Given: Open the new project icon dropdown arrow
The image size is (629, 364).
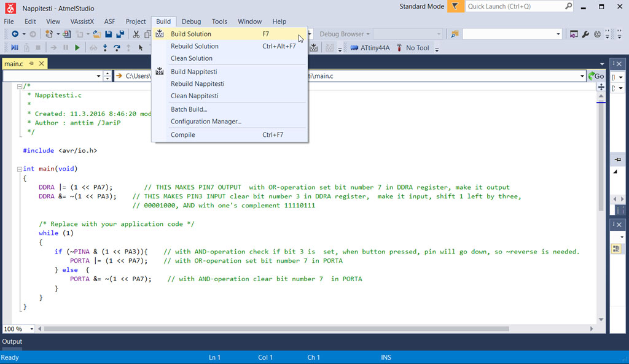Looking at the screenshot, I should click(x=58, y=34).
